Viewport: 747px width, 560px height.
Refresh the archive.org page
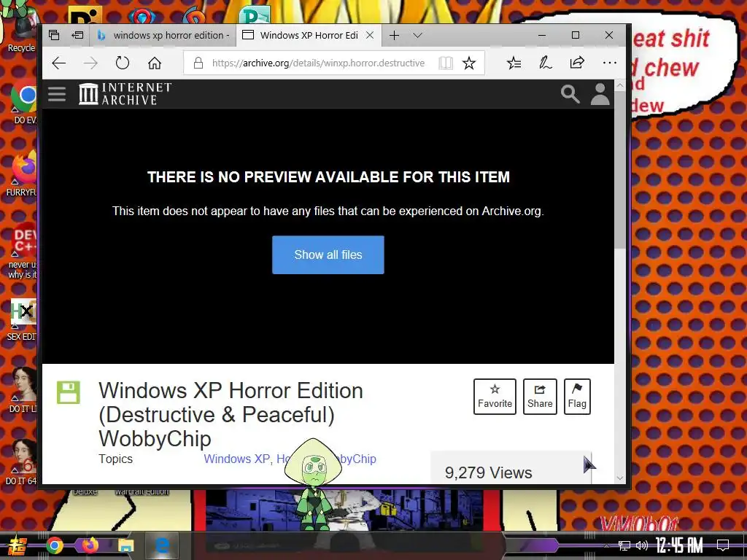tap(123, 63)
